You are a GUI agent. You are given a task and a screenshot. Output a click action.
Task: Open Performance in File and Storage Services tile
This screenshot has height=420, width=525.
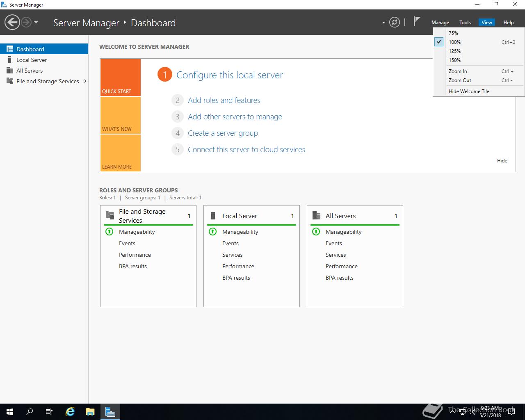pyautogui.click(x=135, y=255)
